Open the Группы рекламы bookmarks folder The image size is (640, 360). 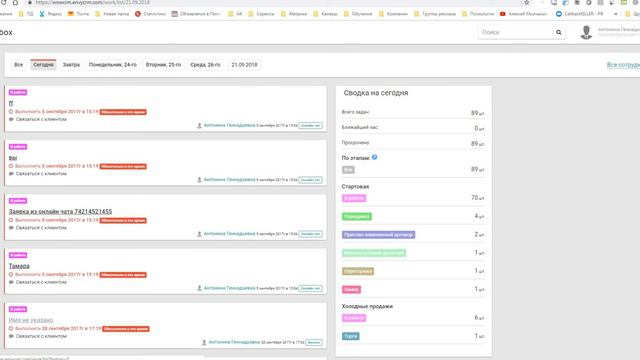coord(435,14)
